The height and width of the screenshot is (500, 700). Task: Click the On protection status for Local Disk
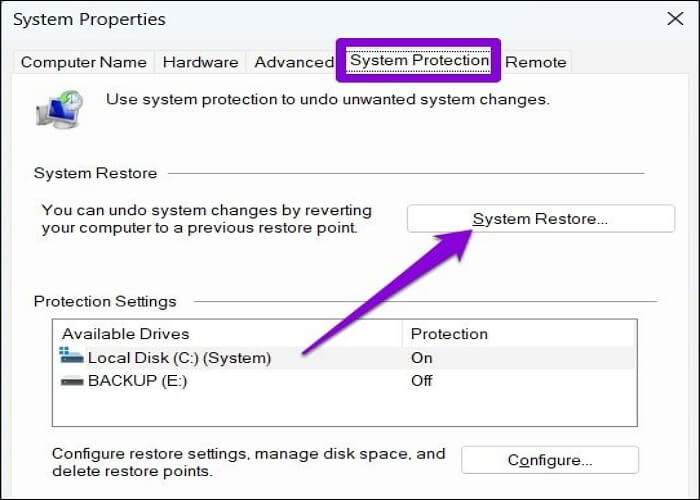(x=421, y=357)
